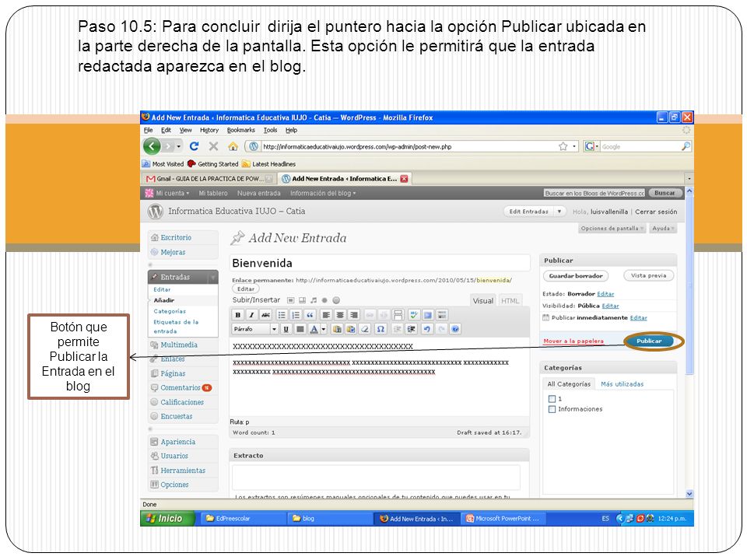Open the text color dropdown arrow
Viewport: 747px width, 560px height.
point(324,329)
